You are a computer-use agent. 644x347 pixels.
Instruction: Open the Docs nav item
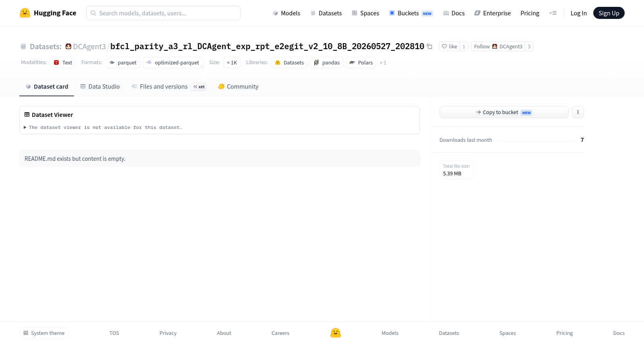tap(454, 13)
